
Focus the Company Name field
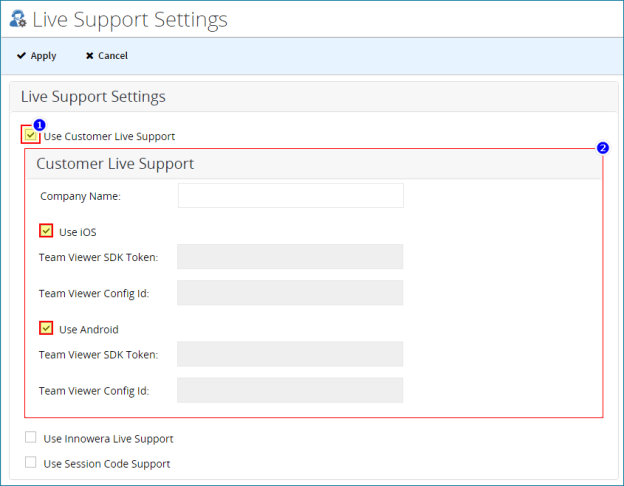tap(291, 195)
